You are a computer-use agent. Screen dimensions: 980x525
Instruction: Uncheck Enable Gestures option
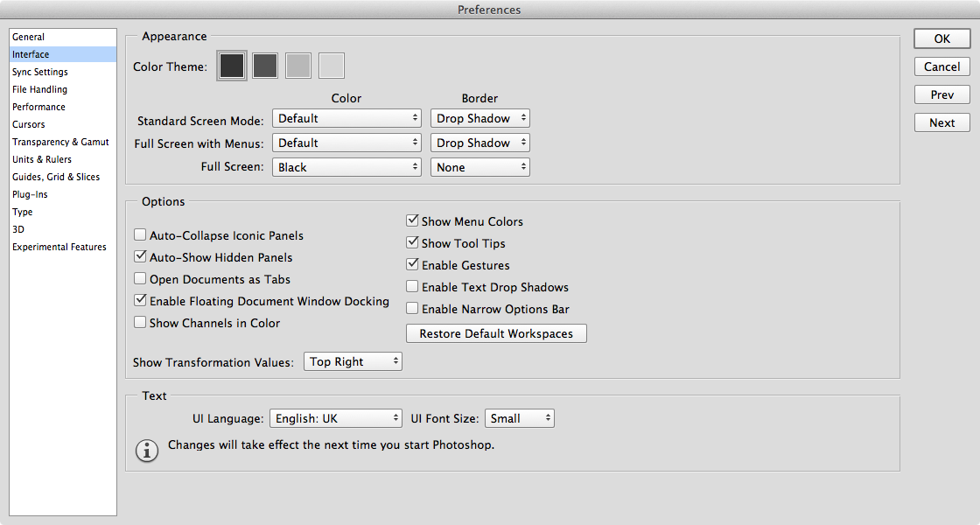[412, 264]
